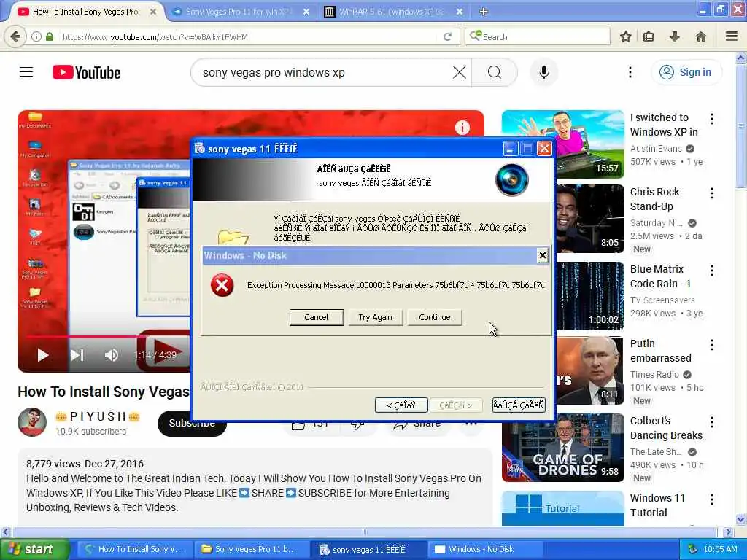747x560 pixels.
Task: Start voice search with microphone icon
Action: [543, 72]
